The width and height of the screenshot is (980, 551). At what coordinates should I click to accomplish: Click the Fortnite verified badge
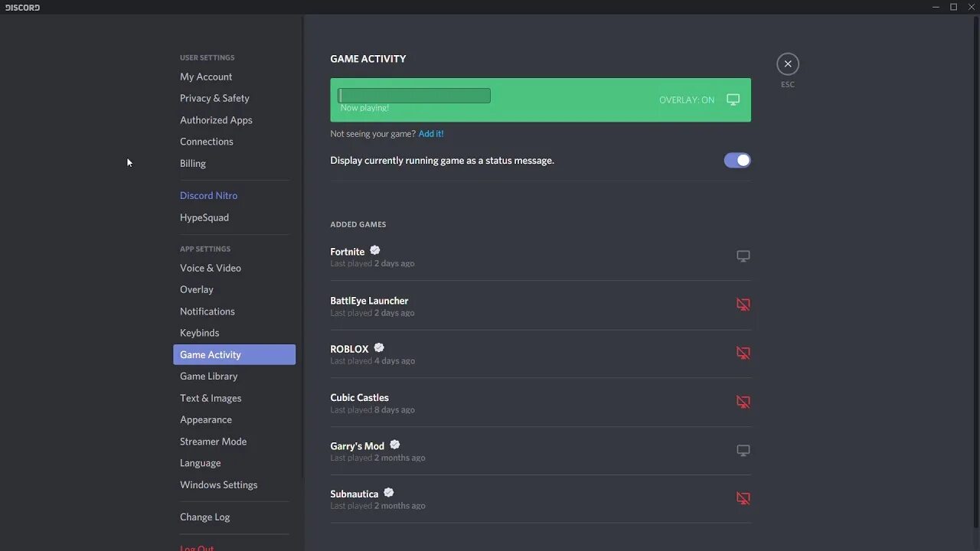pyautogui.click(x=374, y=251)
